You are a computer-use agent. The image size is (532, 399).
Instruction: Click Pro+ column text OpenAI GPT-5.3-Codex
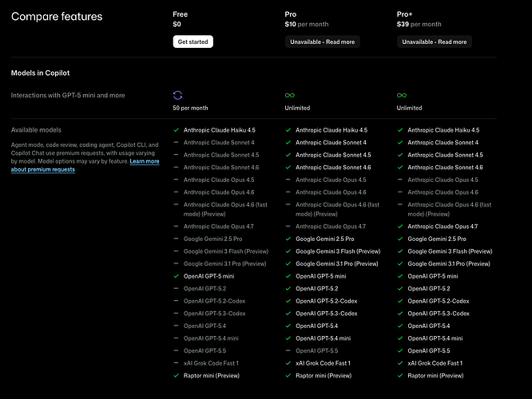pyautogui.click(x=439, y=314)
